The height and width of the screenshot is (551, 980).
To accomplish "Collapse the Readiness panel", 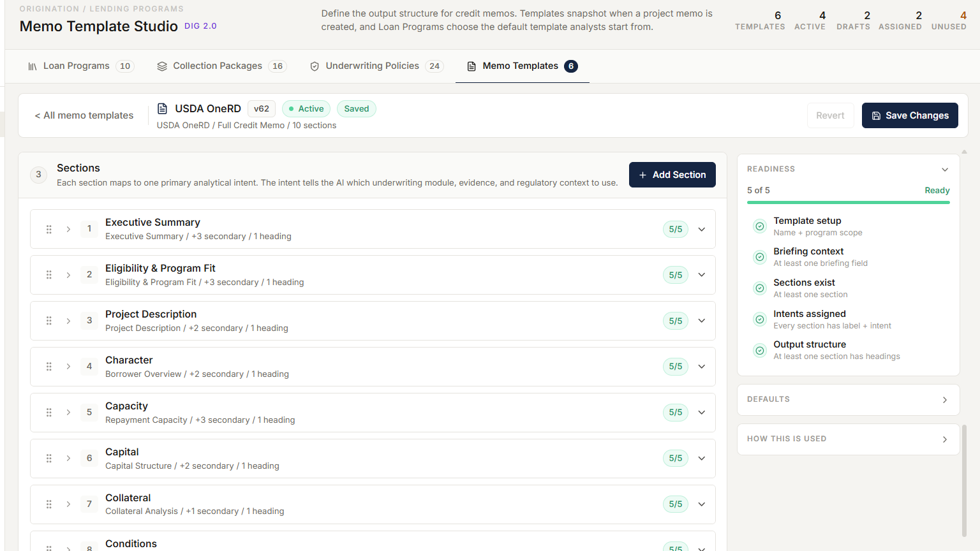I will click(945, 169).
